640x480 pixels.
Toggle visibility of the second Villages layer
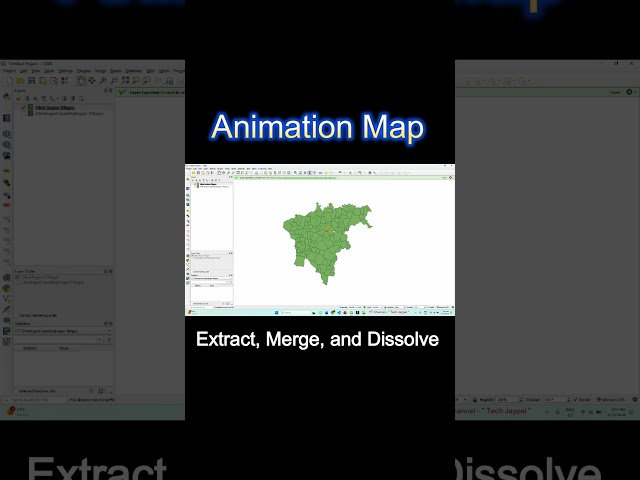[24, 113]
